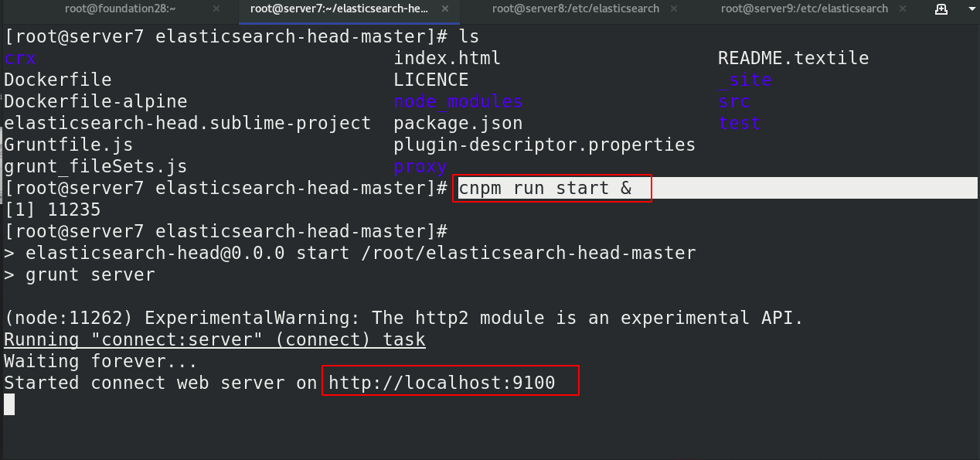Click elasticsearch-head.sublime-project file name
The image size is (980, 460).
coord(188,124)
